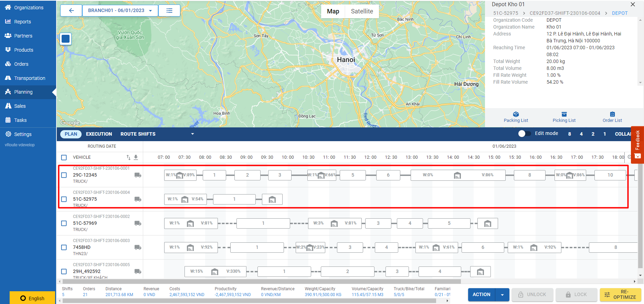This screenshot has width=644, height=304.
Task: Go back using the left arrow button
Action: point(71,11)
